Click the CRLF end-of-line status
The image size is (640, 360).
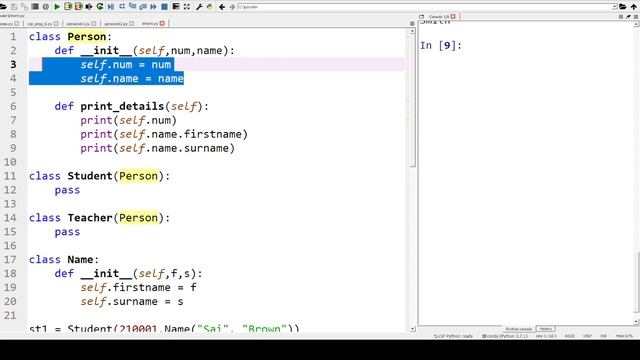[587, 336]
